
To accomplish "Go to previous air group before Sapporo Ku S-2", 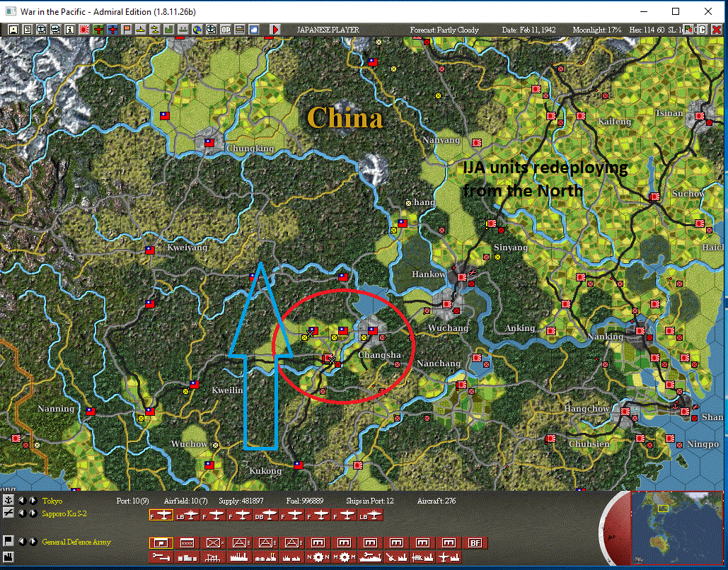I will (22, 513).
